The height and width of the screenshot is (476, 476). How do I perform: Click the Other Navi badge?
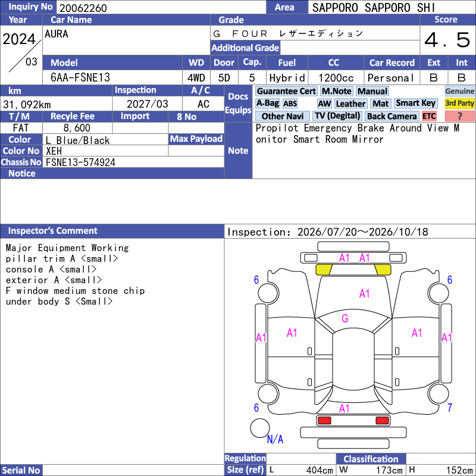pyautogui.click(x=282, y=116)
